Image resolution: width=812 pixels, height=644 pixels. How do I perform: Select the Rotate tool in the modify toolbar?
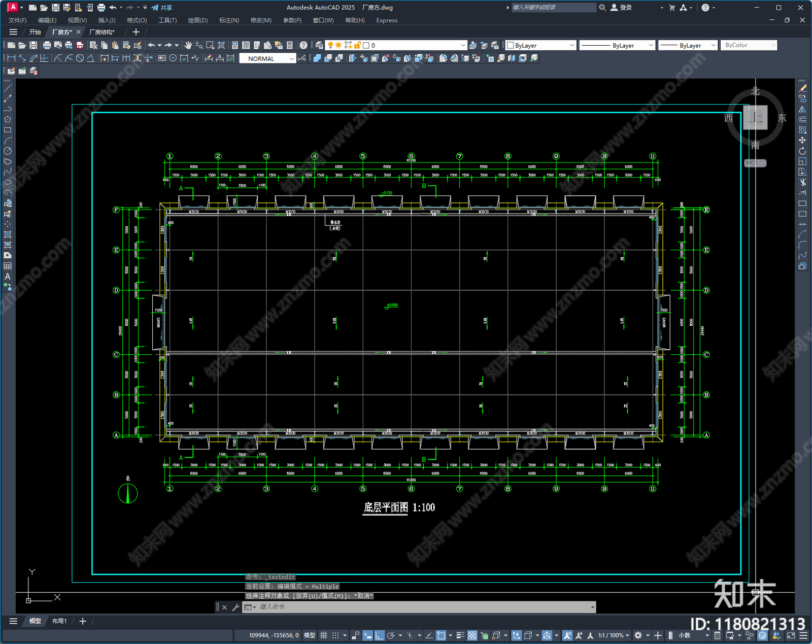(x=802, y=151)
